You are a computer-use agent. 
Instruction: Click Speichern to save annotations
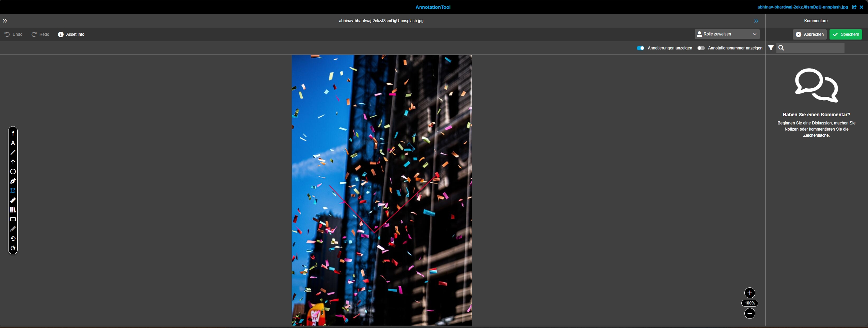pos(846,34)
